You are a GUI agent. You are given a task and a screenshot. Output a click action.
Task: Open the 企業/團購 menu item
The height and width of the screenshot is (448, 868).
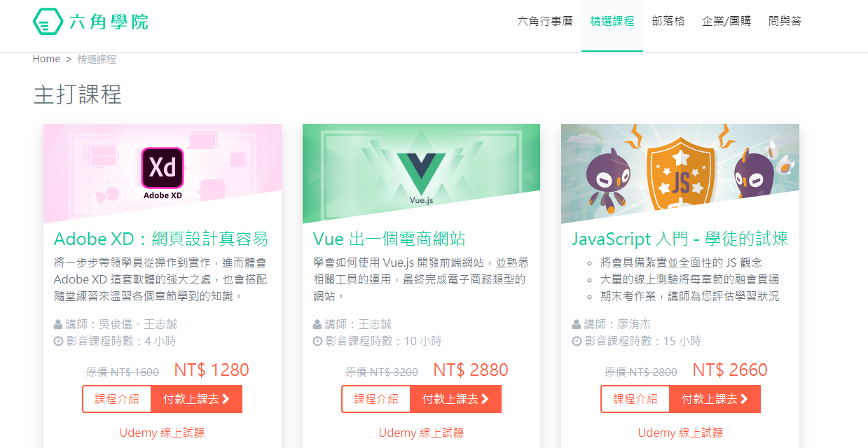tap(726, 21)
